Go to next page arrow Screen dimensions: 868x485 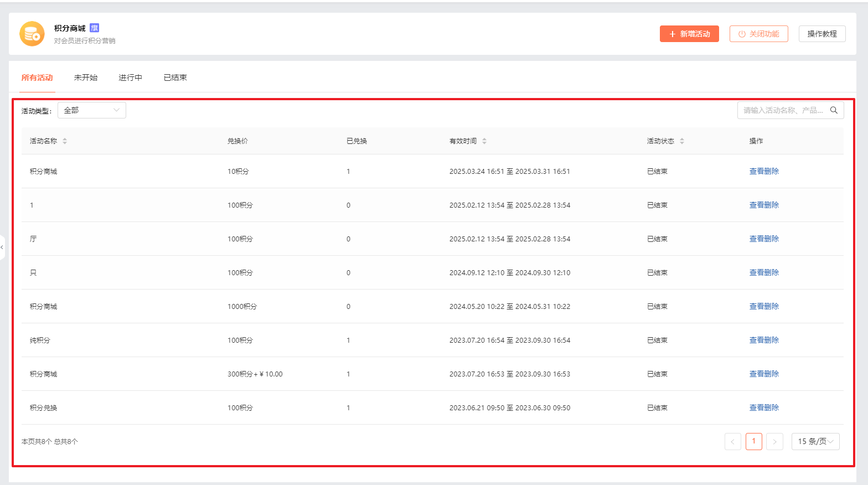[774, 441]
